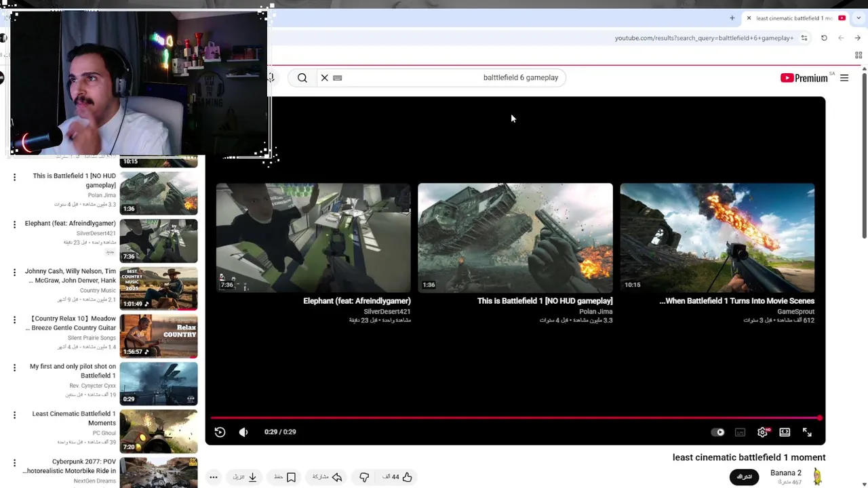The width and height of the screenshot is (868, 488).
Task: Open Polan Jima channel name in the sidebar
Action: [102, 195]
